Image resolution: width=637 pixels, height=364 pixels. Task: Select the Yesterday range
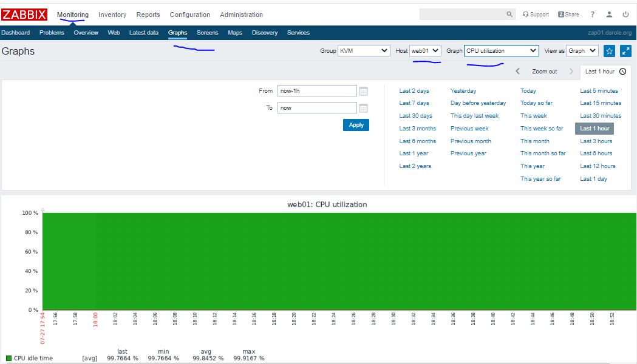463,91
